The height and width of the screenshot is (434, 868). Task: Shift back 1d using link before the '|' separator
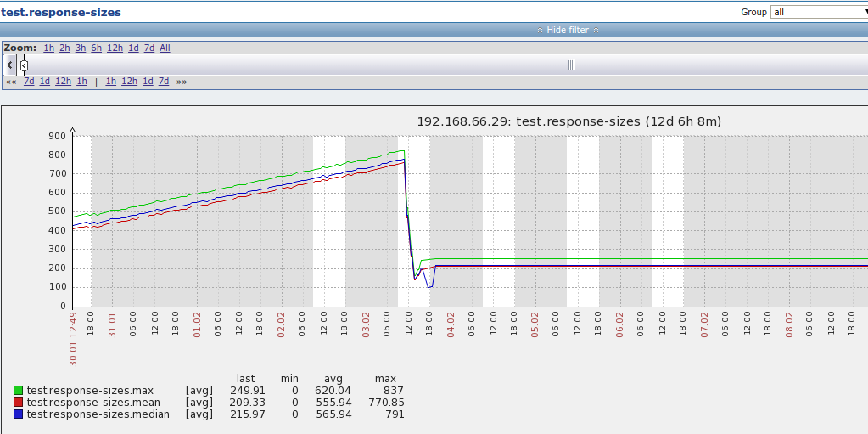coord(45,81)
